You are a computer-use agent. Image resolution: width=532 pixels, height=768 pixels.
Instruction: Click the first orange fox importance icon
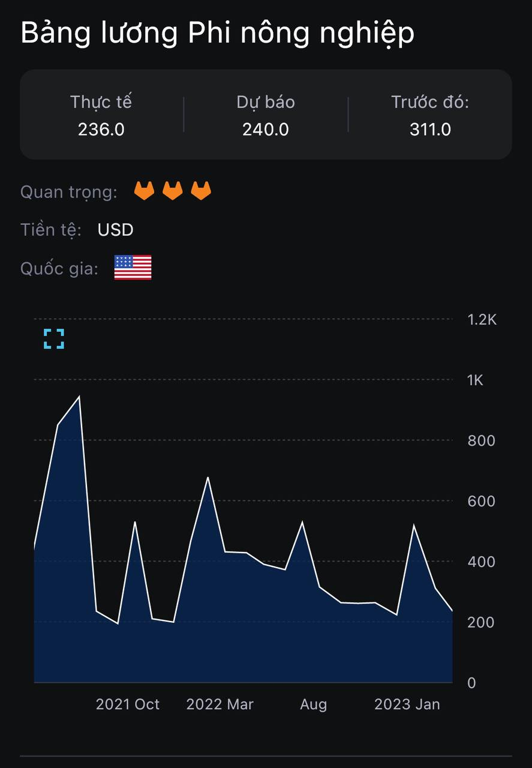144,191
